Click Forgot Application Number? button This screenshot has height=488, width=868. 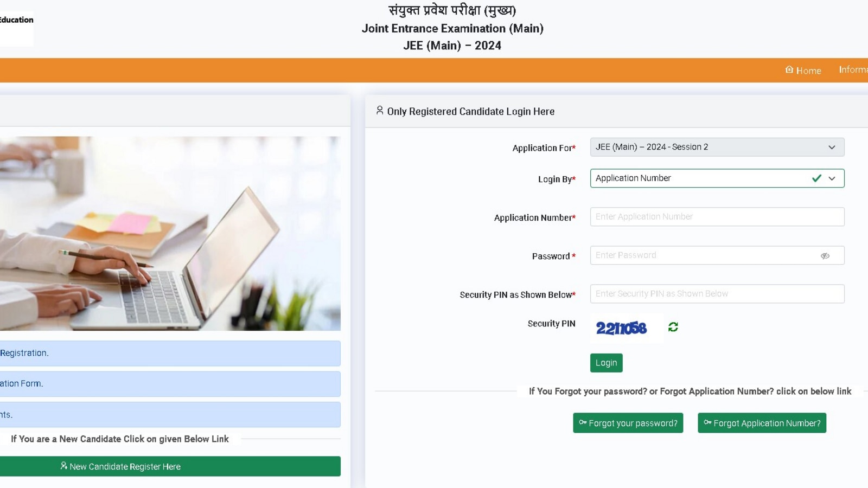click(x=762, y=423)
